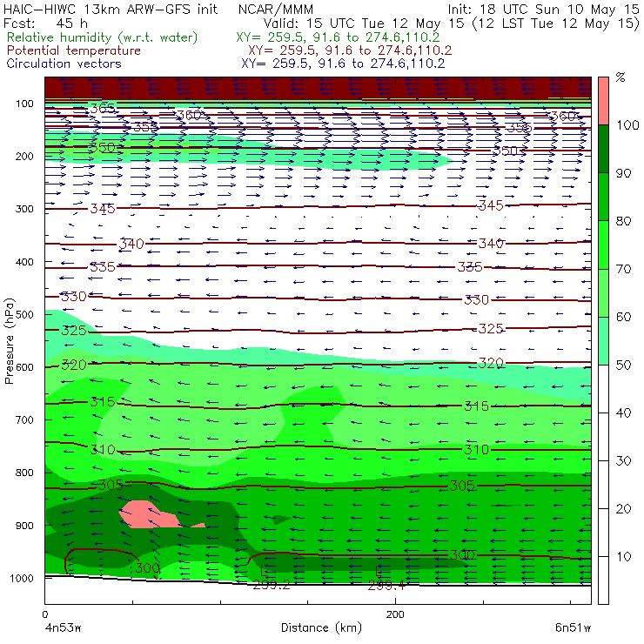Click the red 'Potential temperature' legend label
This screenshot has height=644, width=644.
[x=73, y=50]
